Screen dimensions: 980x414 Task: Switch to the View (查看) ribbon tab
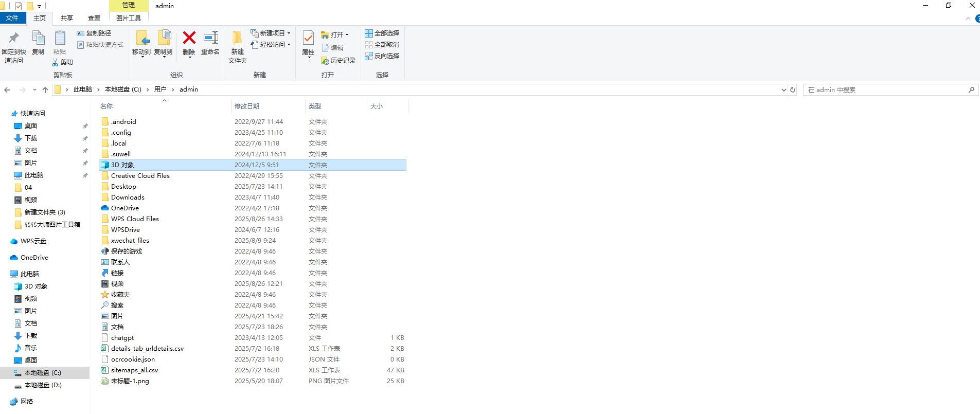(94, 19)
